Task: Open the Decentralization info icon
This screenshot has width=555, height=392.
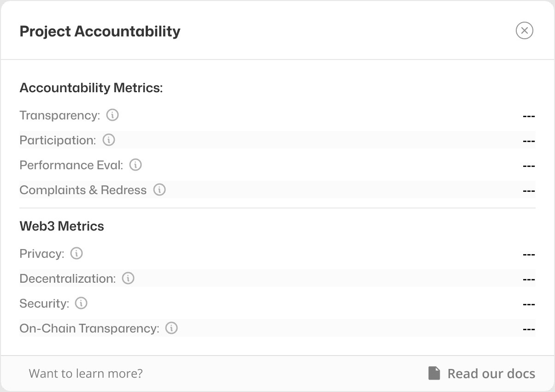Action: coord(128,278)
